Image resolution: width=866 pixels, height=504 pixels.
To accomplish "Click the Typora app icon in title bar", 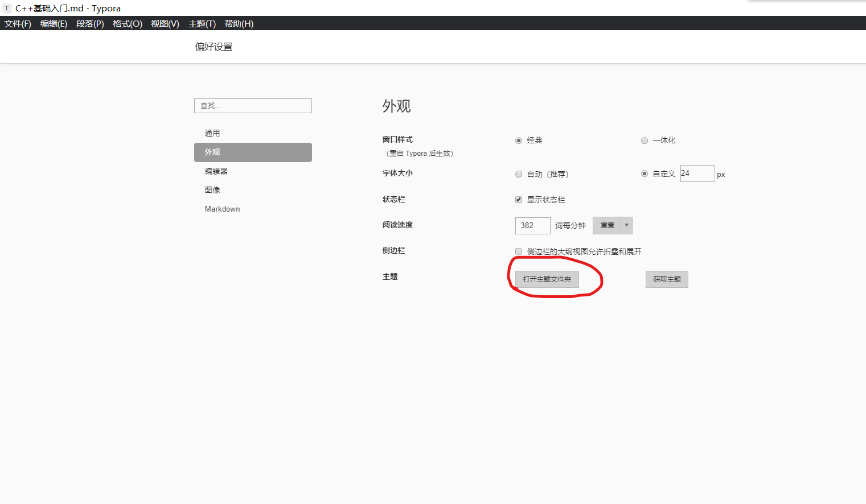I will pos(6,8).
